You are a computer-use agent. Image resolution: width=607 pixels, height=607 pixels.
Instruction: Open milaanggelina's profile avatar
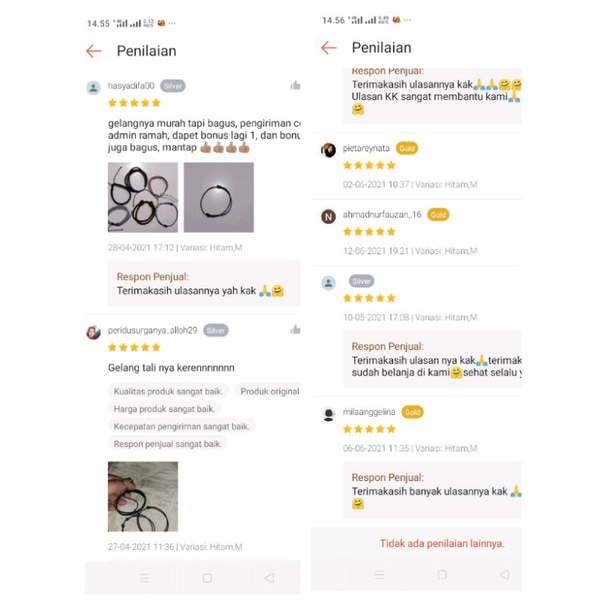click(329, 415)
